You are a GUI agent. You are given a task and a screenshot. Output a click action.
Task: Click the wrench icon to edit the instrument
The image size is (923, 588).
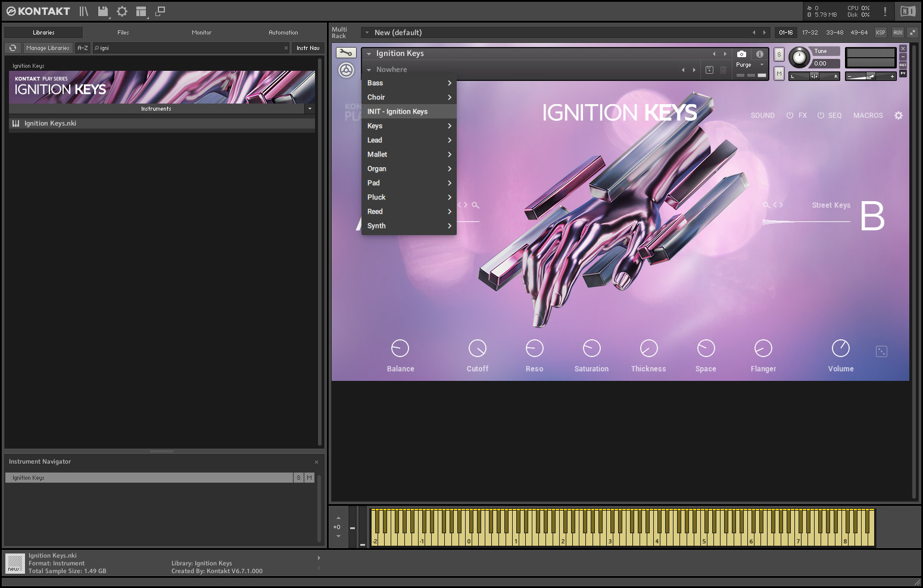pyautogui.click(x=346, y=52)
